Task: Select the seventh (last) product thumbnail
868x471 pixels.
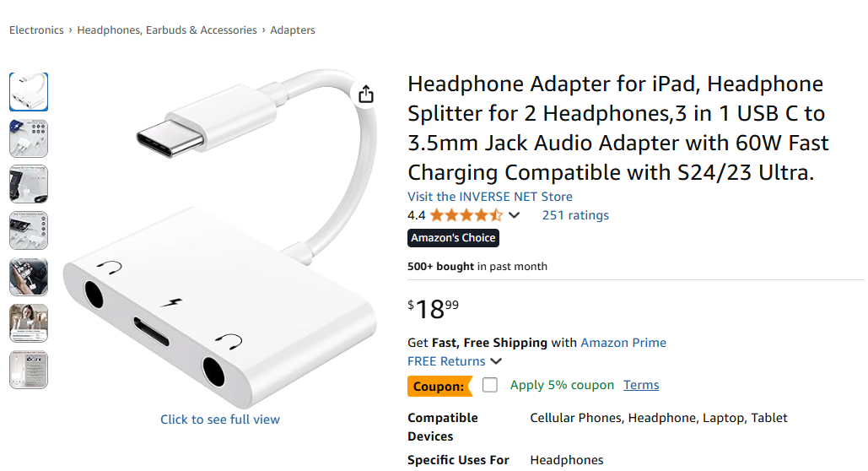Action: point(29,369)
